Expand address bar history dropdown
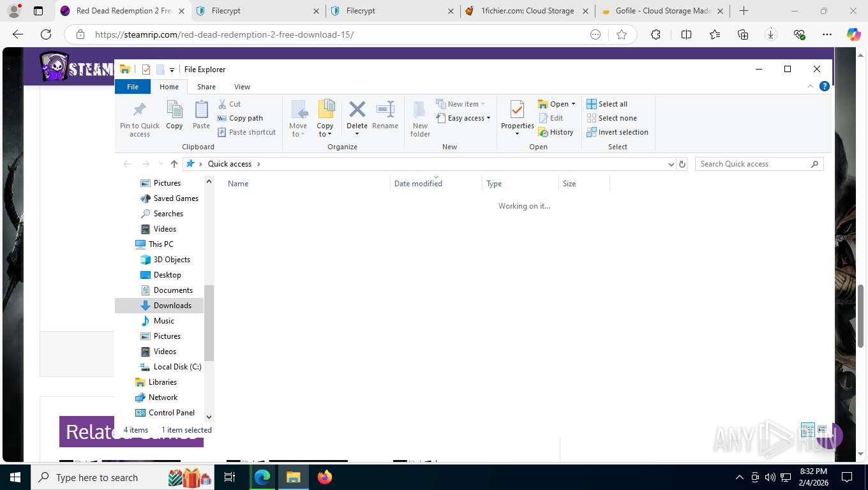 [x=671, y=164]
